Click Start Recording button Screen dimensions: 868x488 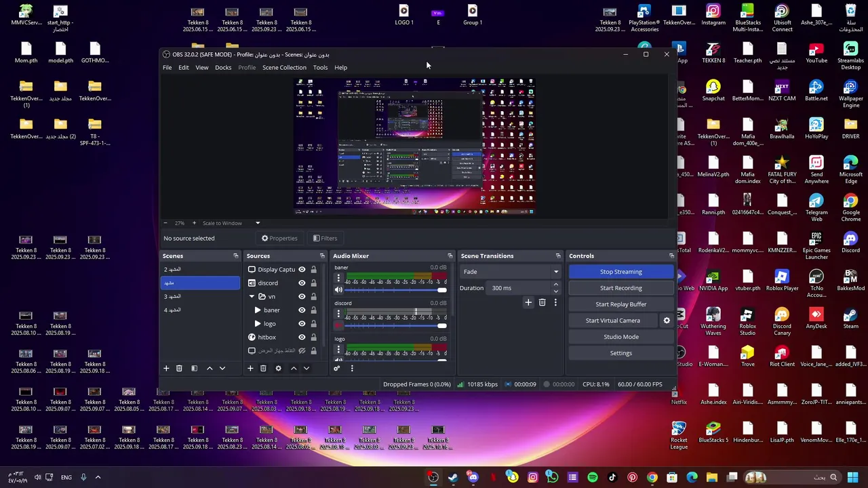click(x=621, y=288)
